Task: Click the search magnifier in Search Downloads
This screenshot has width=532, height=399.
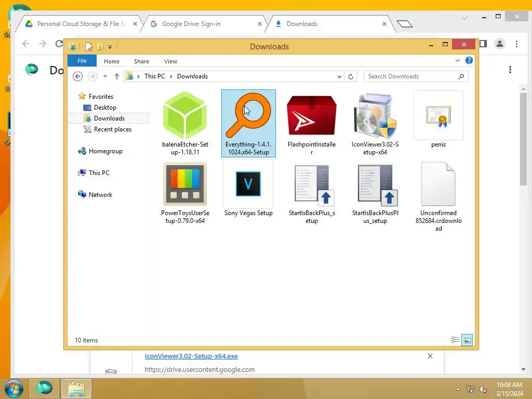Action: (x=461, y=76)
